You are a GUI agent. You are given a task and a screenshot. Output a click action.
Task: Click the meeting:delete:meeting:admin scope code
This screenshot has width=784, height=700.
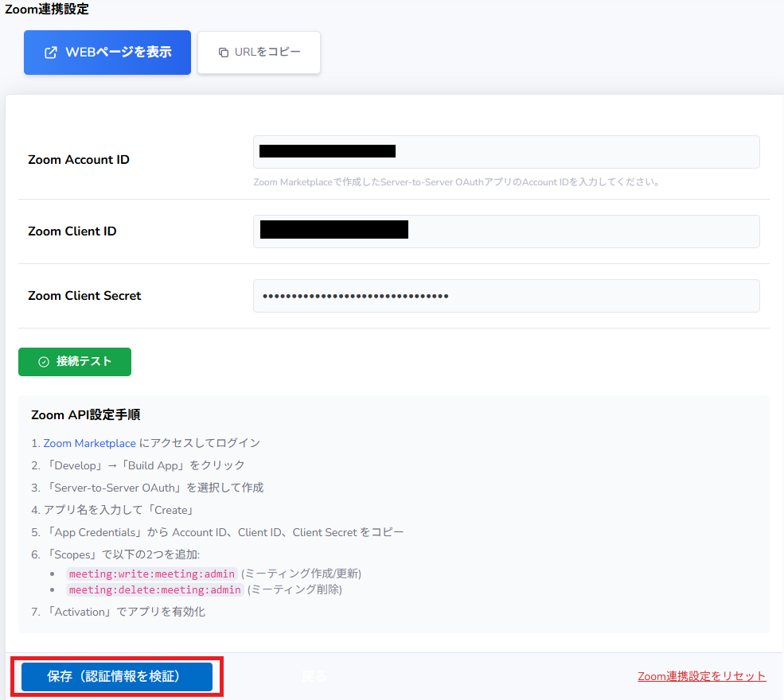[154, 590]
